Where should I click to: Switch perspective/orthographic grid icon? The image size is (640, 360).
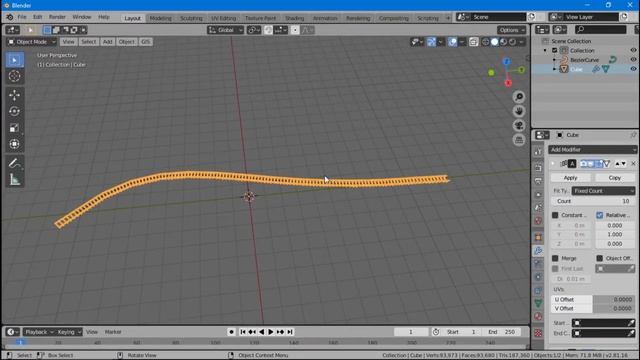coord(519,140)
